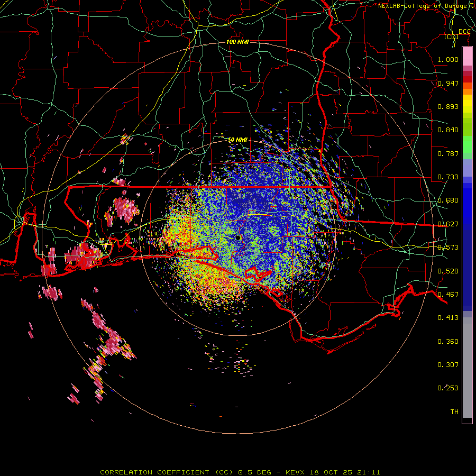Click the TH threshold label at scale bottom
Image resolution: width=476 pixels, height=476 pixels.
point(454,412)
